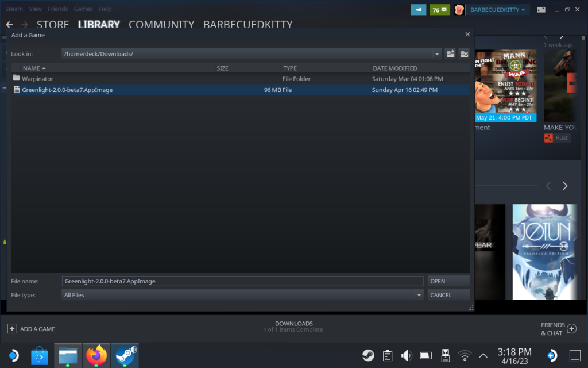The image size is (588, 368).
Task: Switch to the LIBRARY tab
Action: pyautogui.click(x=99, y=24)
